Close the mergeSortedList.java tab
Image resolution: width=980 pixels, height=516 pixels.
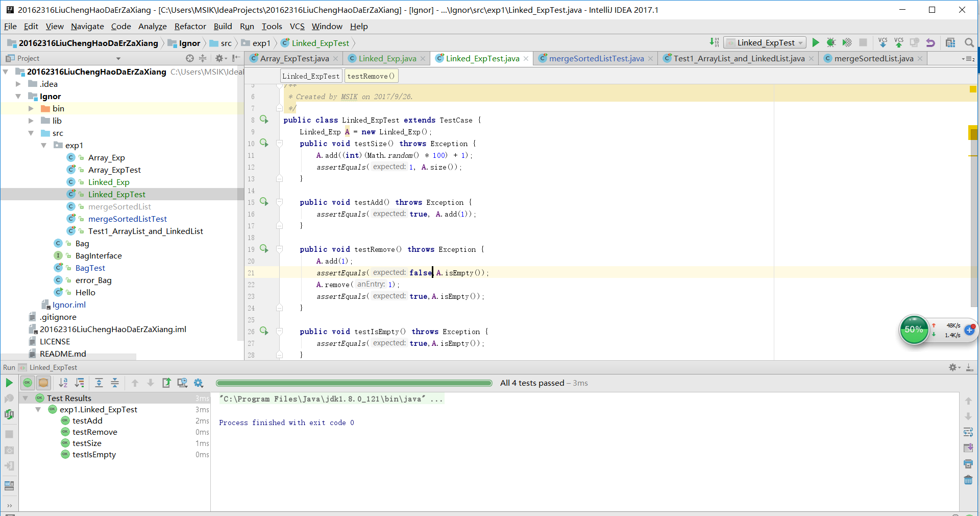(x=920, y=59)
